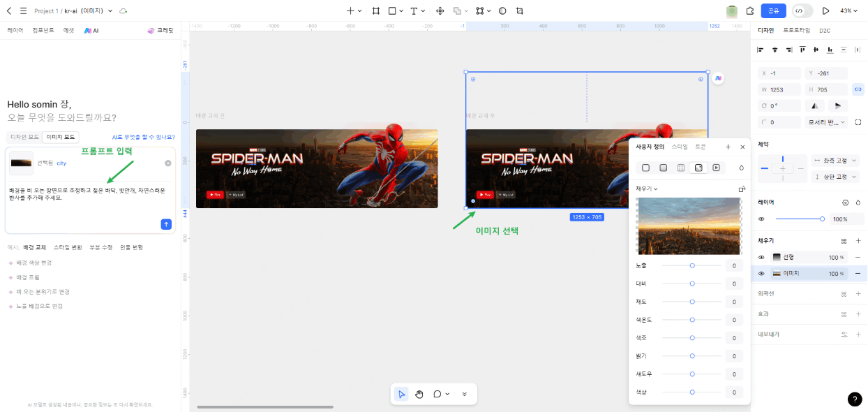
Task: Toggle the aspect ratio lock icon
Action: click(x=858, y=89)
